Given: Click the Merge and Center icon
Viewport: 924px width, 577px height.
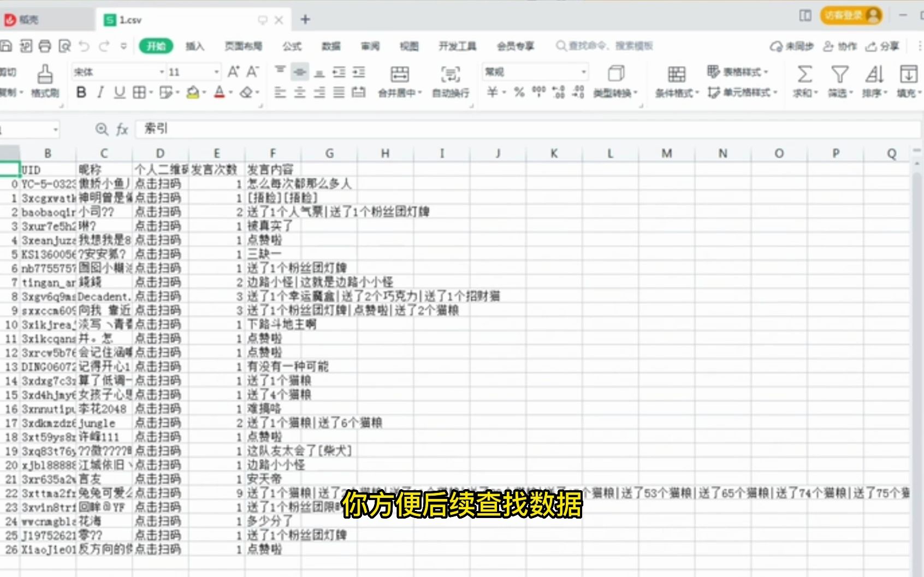Looking at the screenshot, I should (x=399, y=74).
